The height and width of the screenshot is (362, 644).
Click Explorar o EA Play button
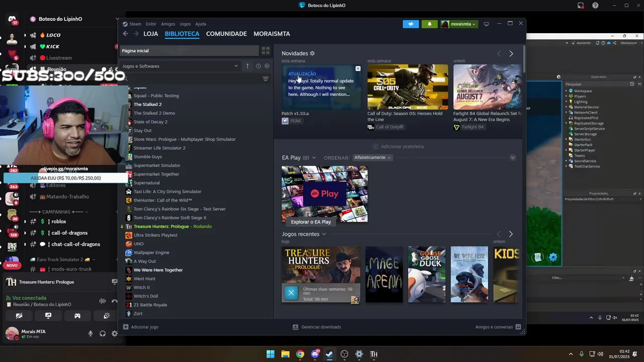coord(311,222)
